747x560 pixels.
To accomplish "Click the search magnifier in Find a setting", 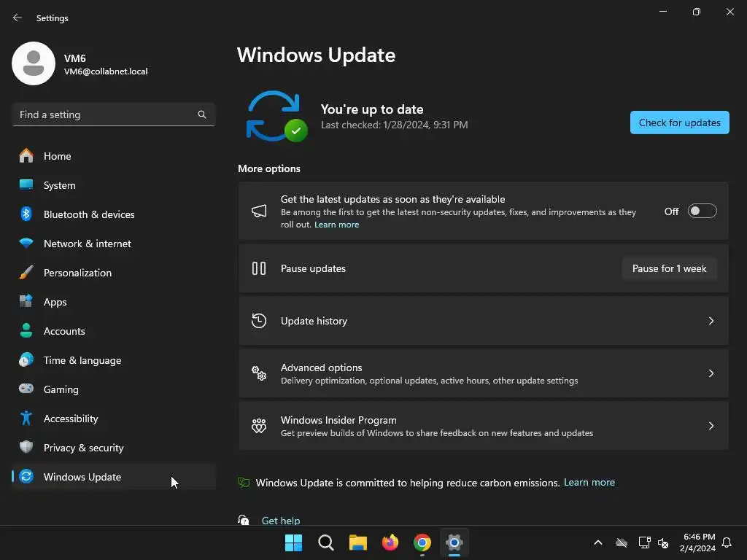I will click(x=202, y=114).
